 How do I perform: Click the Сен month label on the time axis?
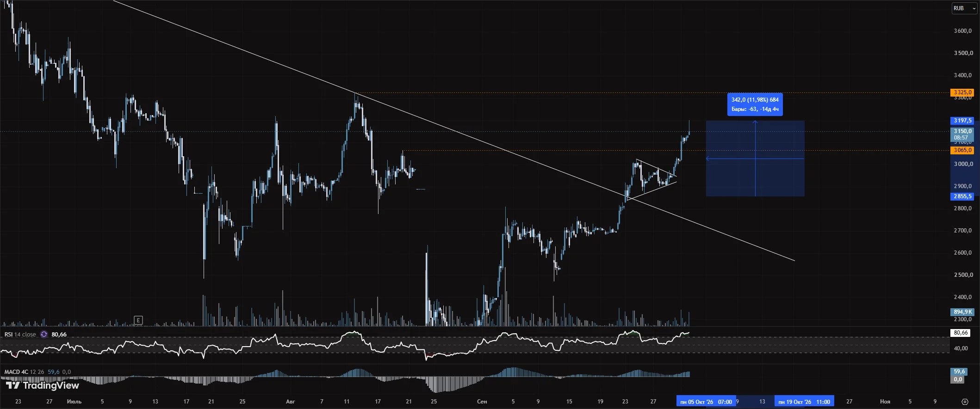pyautogui.click(x=482, y=402)
